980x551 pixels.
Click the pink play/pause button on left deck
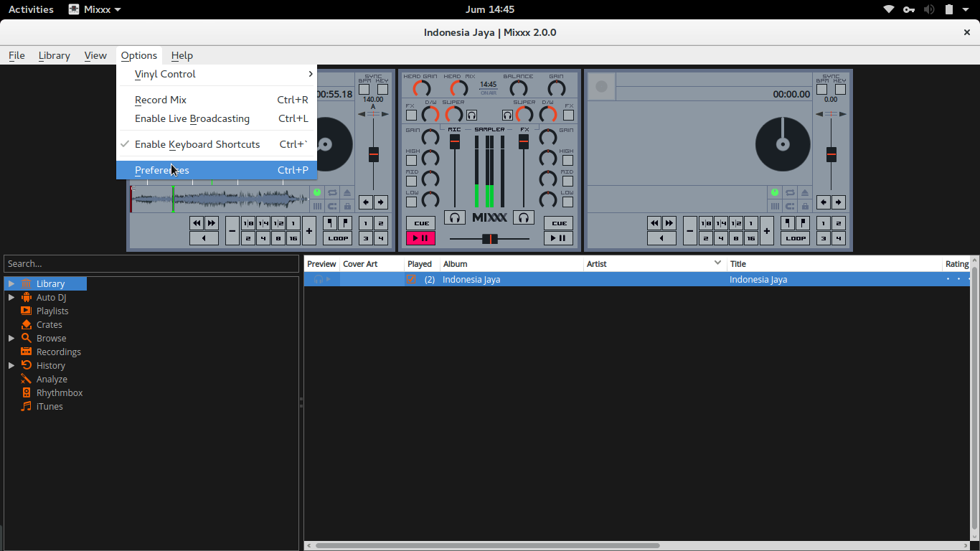pyautogui.click(x=420, y=238)
